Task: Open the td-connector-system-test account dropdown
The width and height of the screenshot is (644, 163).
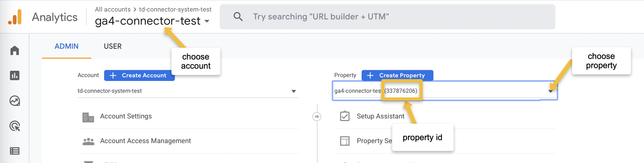Action: tap(294, 91)
